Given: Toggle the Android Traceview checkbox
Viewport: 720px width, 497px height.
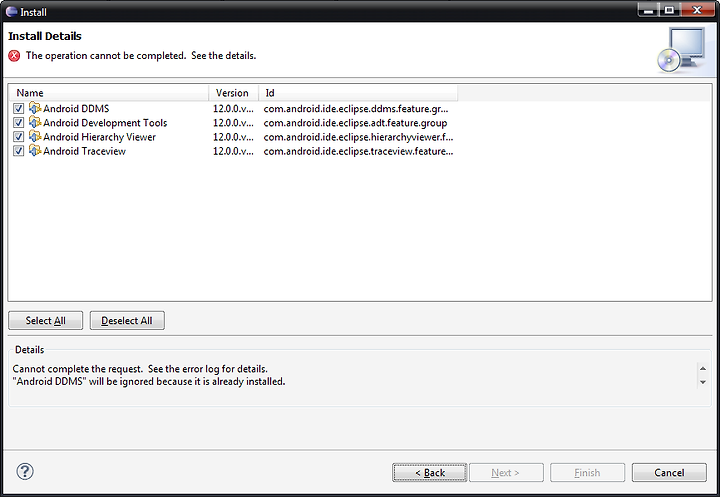Looking at the screenshot, I should (18, 151).
